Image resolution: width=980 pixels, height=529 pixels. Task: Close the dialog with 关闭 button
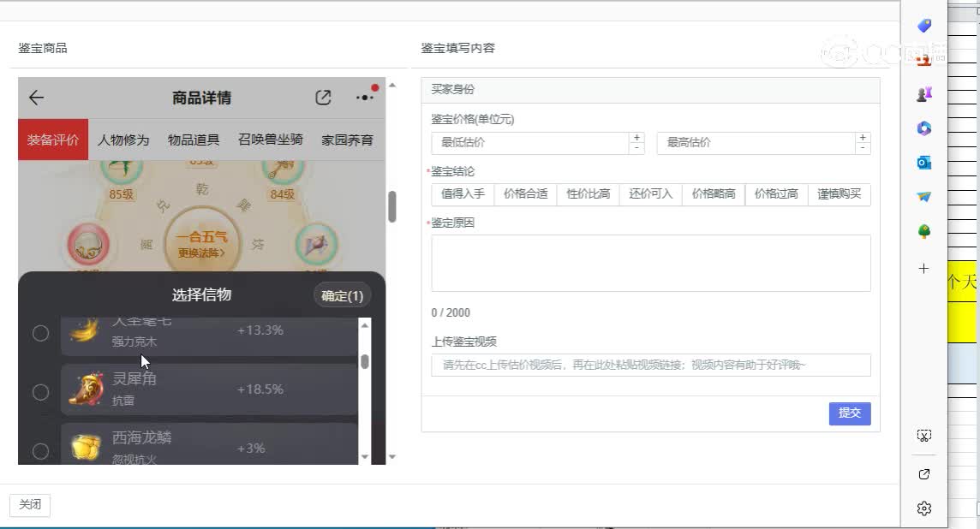coord(29,505)
